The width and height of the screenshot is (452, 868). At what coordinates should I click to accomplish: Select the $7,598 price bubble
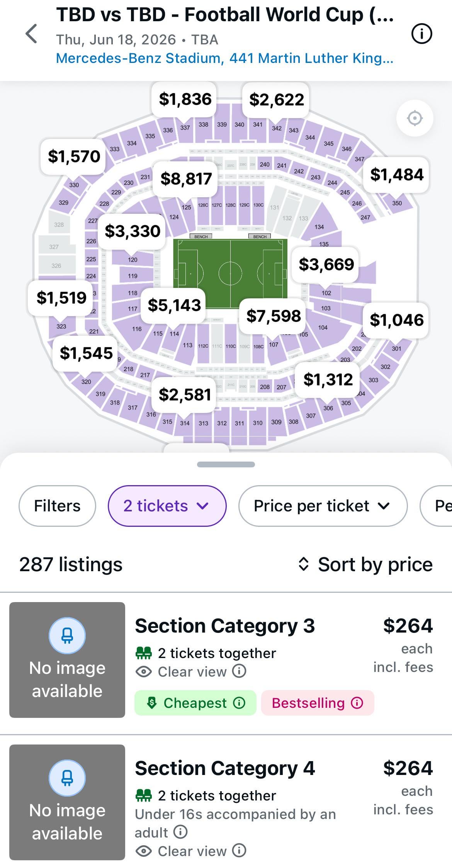point(273,316)
